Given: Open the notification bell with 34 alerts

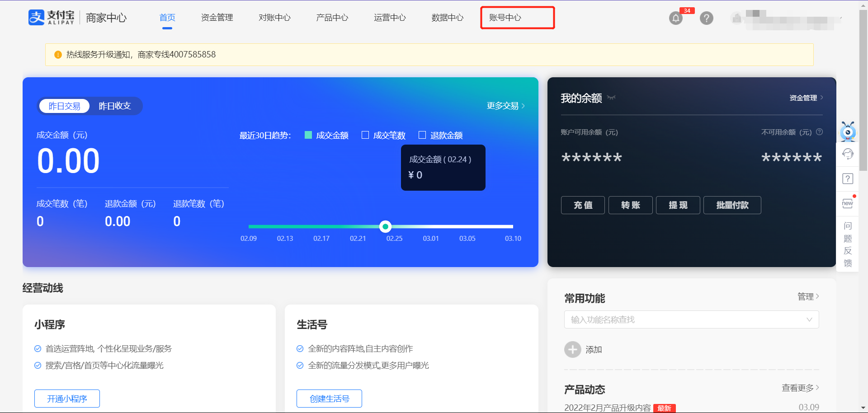Looking at the screenshot, I should [675, 18].
